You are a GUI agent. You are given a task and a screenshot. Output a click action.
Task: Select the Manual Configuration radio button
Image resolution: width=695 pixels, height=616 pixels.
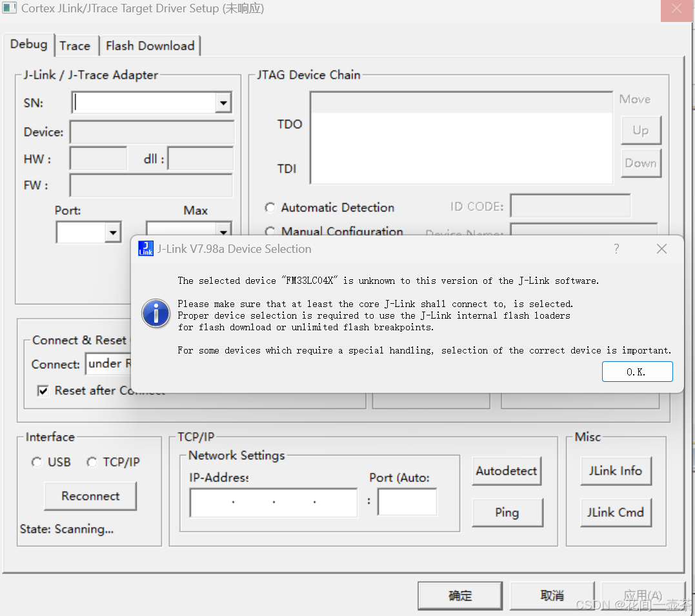click(x=270, y=231)
